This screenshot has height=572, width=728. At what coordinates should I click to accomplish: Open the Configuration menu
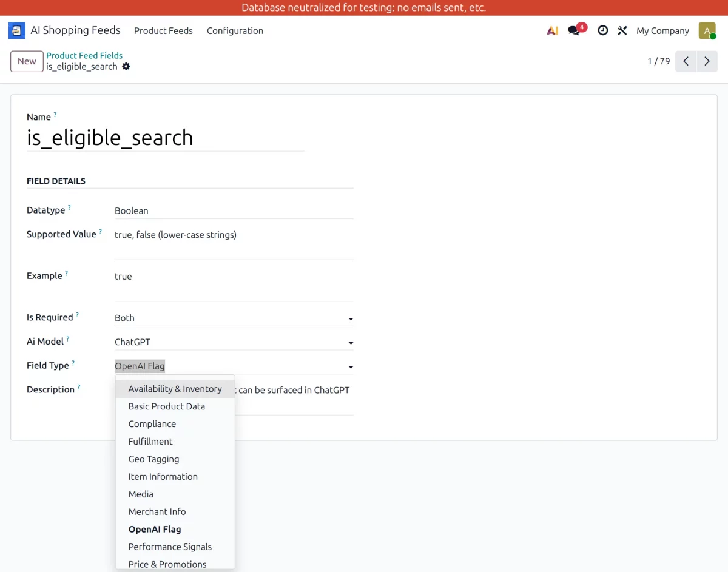coord(235,30)
